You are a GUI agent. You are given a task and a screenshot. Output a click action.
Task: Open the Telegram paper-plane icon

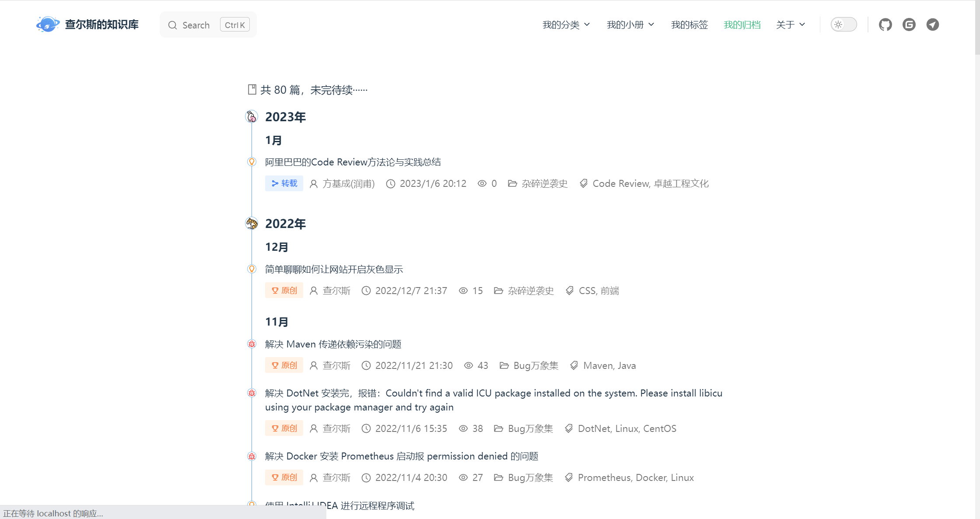[932, 25]
